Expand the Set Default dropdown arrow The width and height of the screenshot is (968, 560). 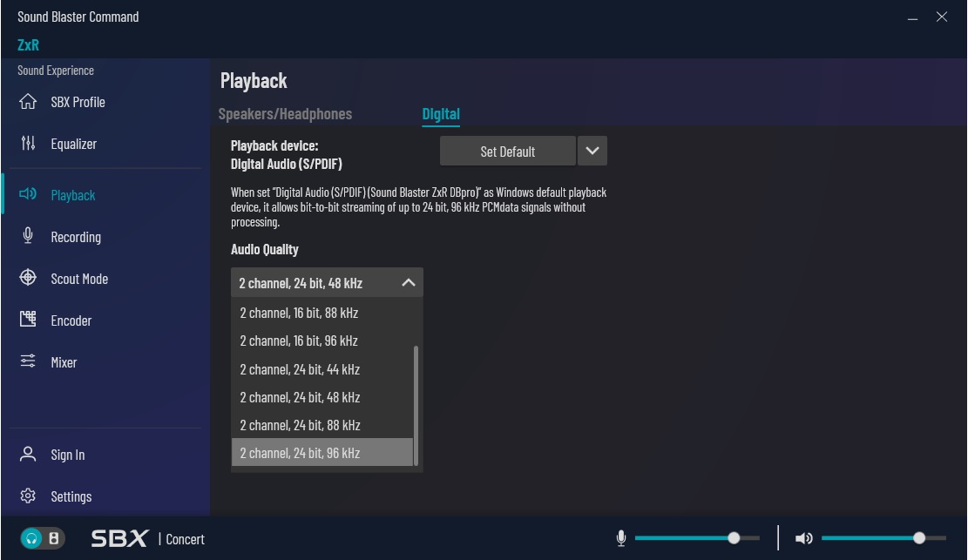[592, 151]
